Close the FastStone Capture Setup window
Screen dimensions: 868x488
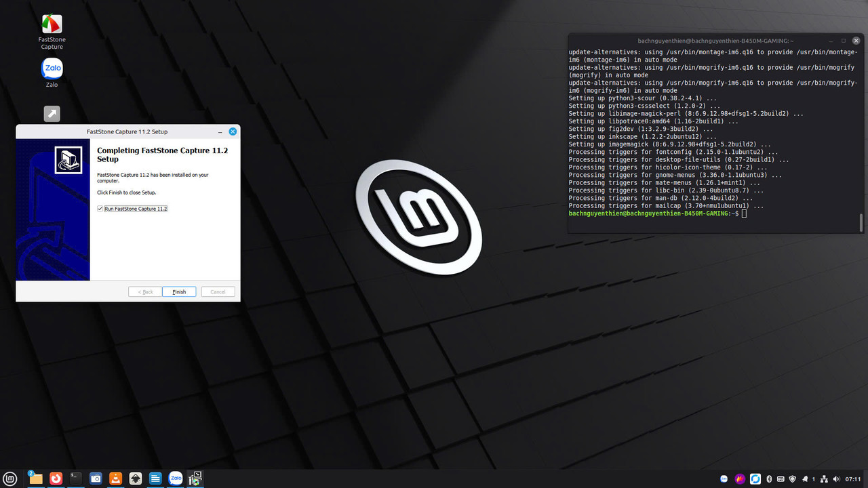coord(233,131)
